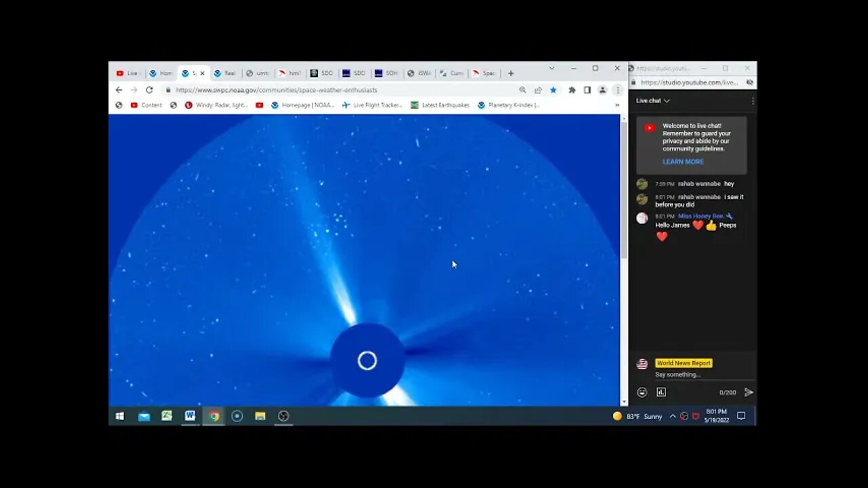
Task: Click the share page icon in address bar
Action: 538,89
